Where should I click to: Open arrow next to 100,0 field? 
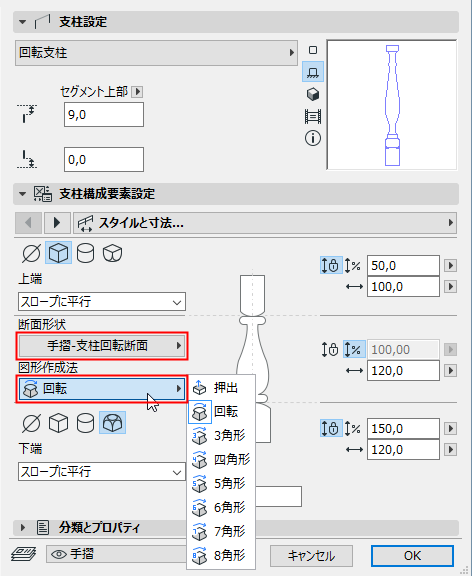click(x=451, y=286)
